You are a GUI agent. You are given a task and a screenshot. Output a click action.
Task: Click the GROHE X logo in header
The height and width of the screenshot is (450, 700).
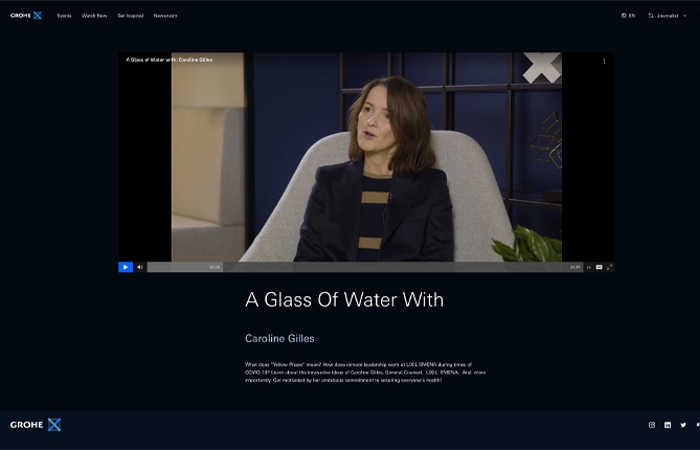coord(26,15)
